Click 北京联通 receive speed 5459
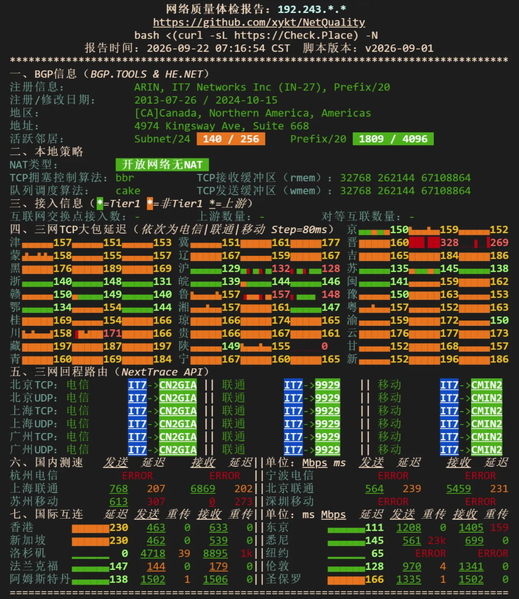This screenshot has width=519, height=599. pos(459,489)
